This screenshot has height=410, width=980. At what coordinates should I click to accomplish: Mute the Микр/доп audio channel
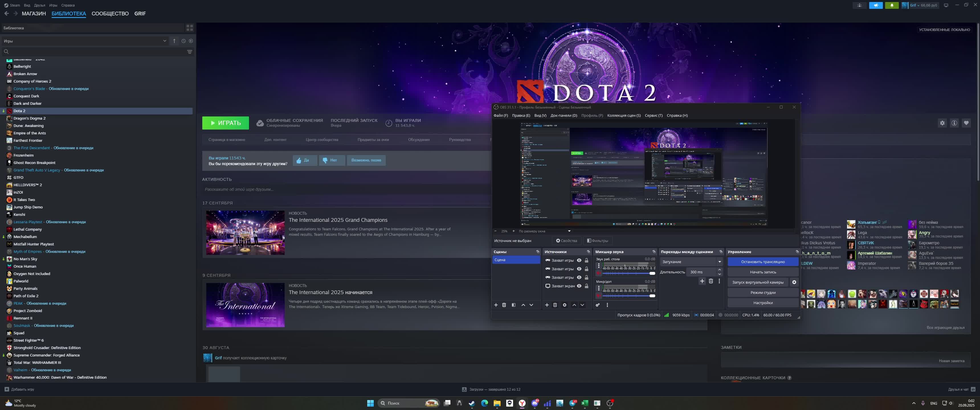(x=599, y=296)
